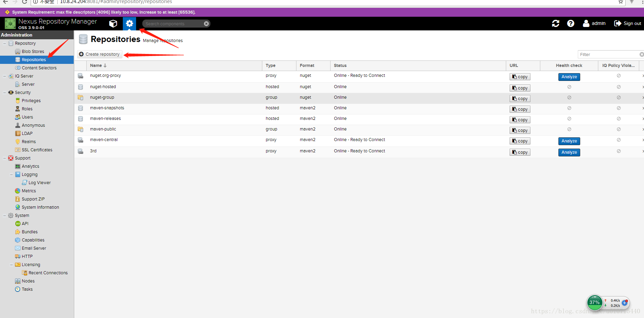The height and width of the screenshot is (318, 644).
Task: Click the nuget.org-proxy repository icon
Action: pos(80,76)
